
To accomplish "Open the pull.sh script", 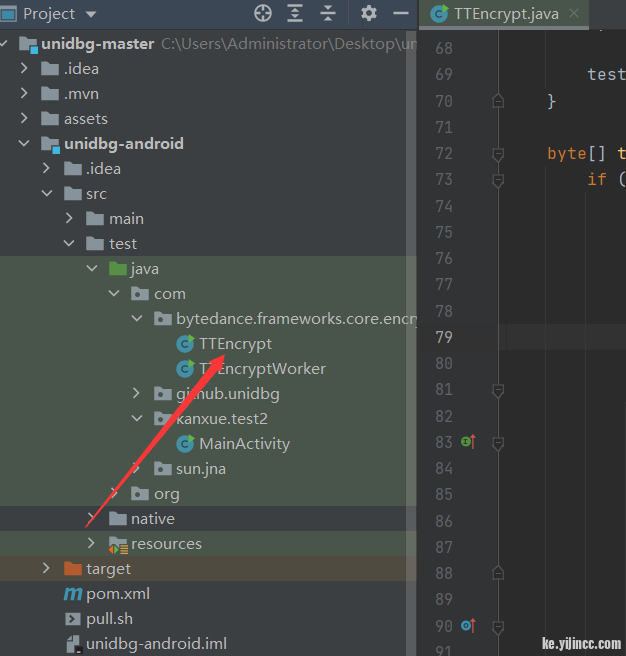I will [x=110, y=619].
